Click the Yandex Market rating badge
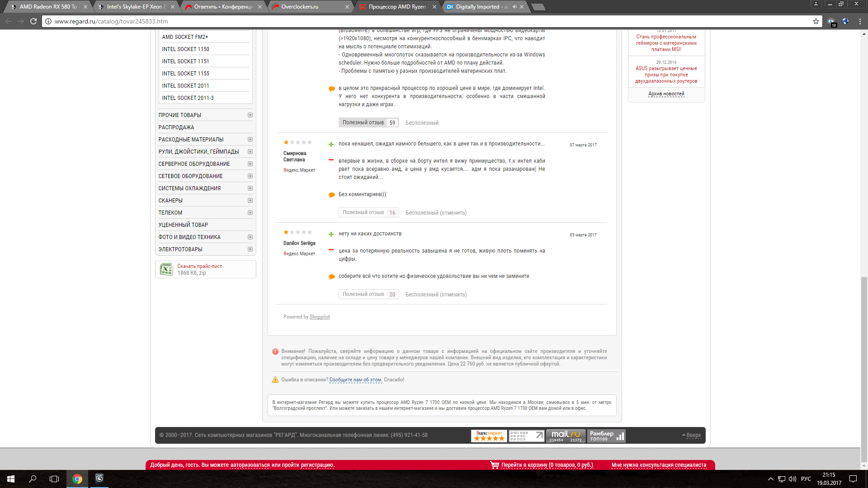Screen dimensions: 868x488 coord(489,436)
